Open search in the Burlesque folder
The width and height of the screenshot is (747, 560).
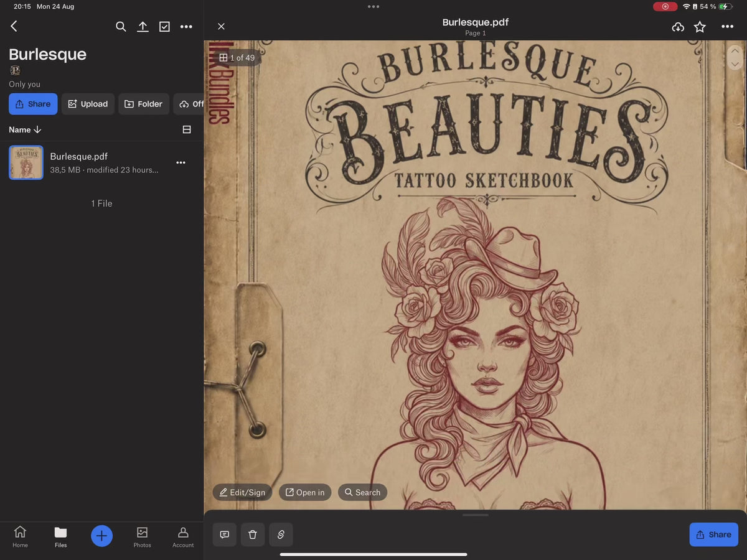121,26
